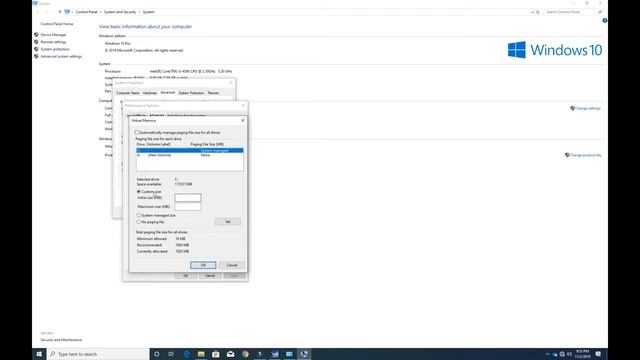The width and height of the screenshot is (640, 360).
Task: Open the Action Center notification icon
Action: 598,354
